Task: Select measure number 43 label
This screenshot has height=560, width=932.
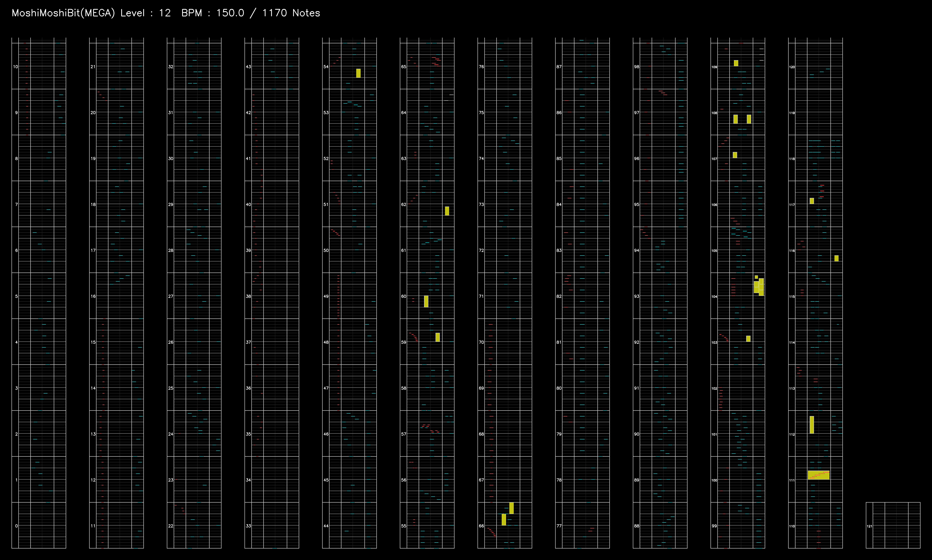Action: (248, 67)
